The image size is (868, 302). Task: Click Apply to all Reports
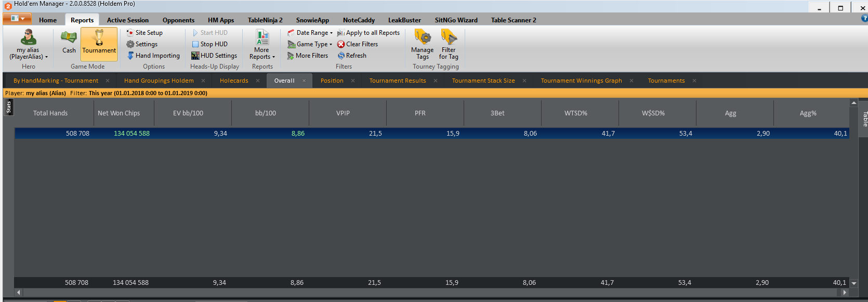[x=369, y=33]
